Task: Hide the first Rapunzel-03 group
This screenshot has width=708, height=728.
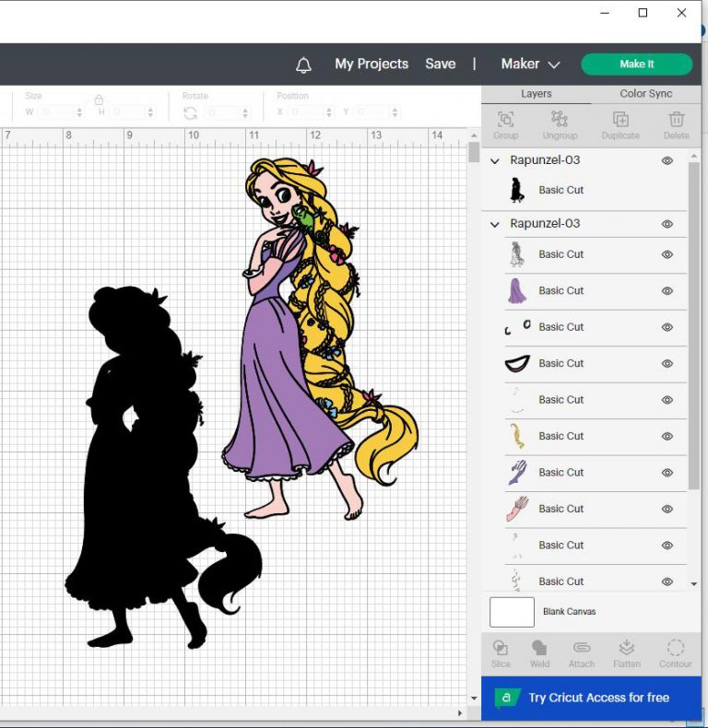Action: coord(667,160)
